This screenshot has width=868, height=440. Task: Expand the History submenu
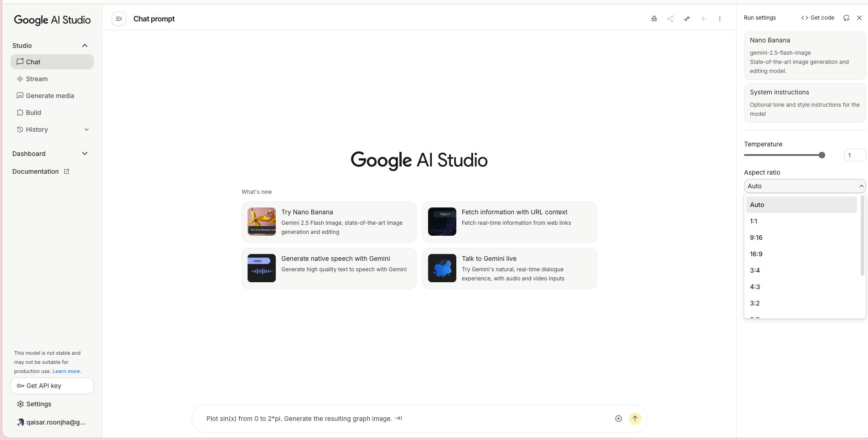(x=87, y=129)
